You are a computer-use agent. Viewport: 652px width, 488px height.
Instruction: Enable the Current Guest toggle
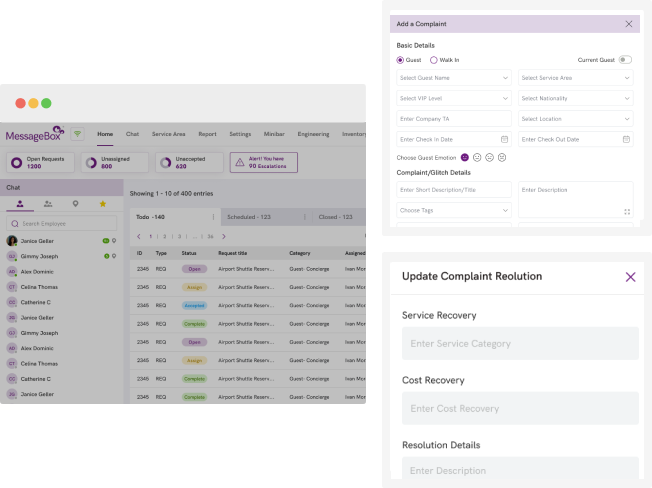tap(625, 60)
